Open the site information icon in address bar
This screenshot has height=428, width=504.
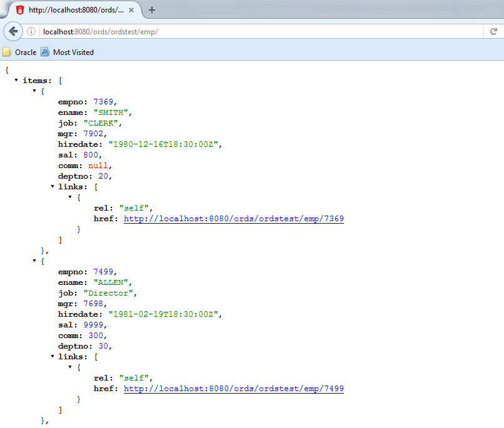click(x=31, y=31)
